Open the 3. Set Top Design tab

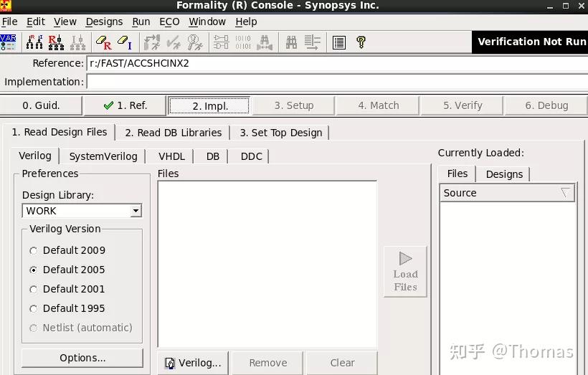[281, 133]
